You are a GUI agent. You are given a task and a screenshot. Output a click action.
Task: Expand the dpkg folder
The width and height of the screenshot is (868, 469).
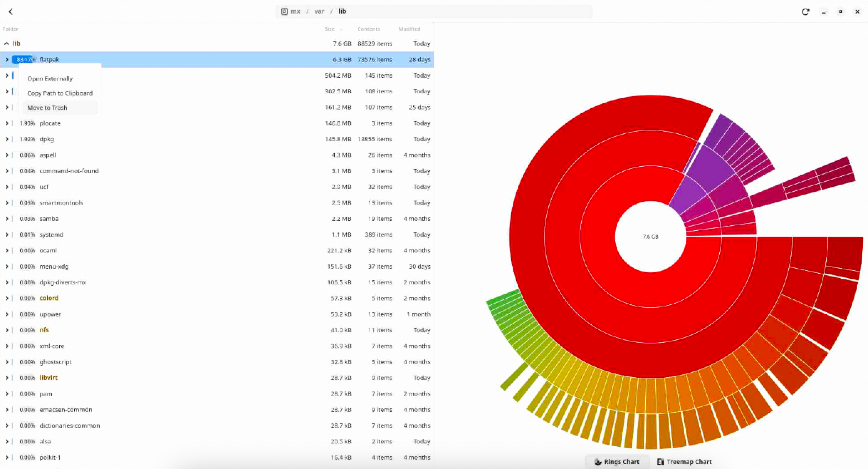6,139
